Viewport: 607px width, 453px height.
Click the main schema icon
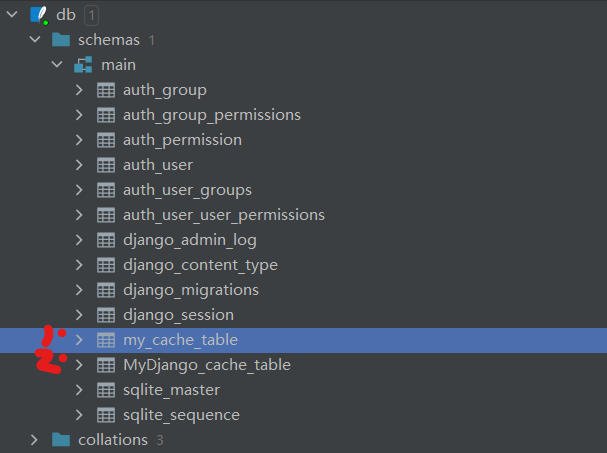point(83,65)
